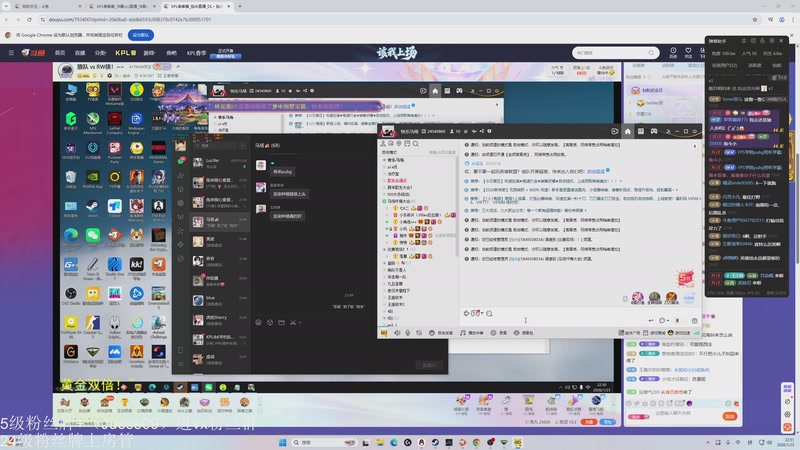Click the 自动应道 link in YY chat
Viewport: 800px width, 450px height.
[595, 171]
